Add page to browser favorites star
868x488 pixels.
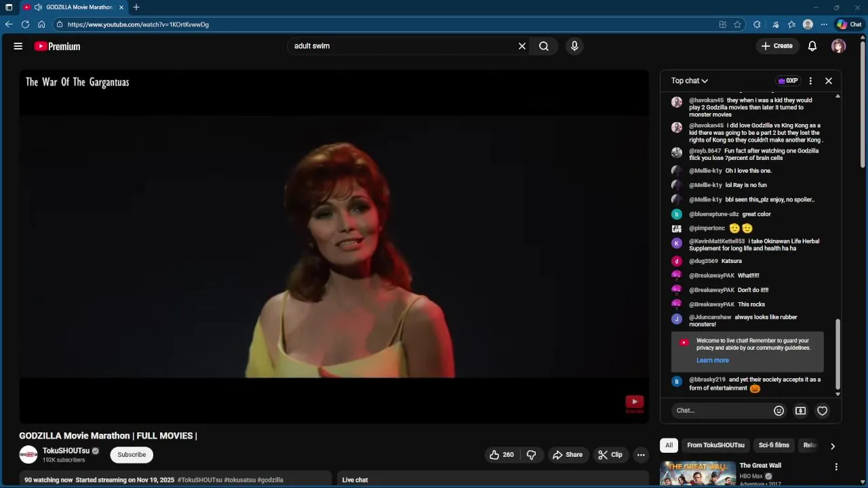pos(737,24)
